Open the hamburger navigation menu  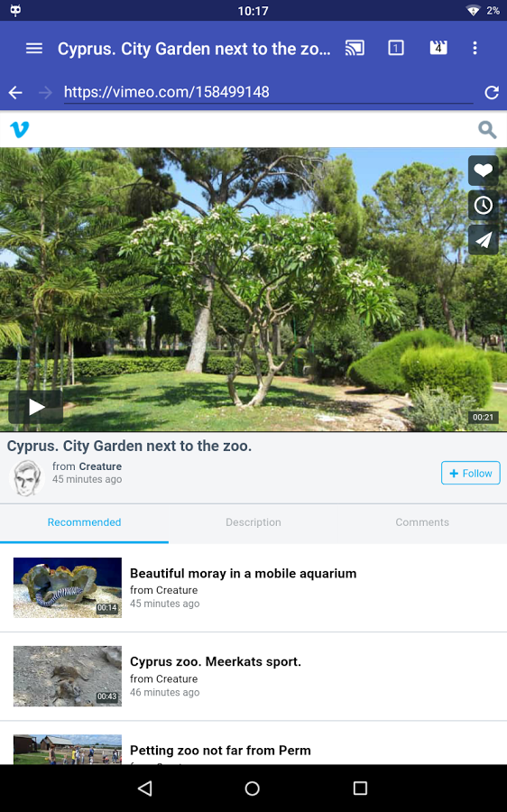[x=34, y=49]
